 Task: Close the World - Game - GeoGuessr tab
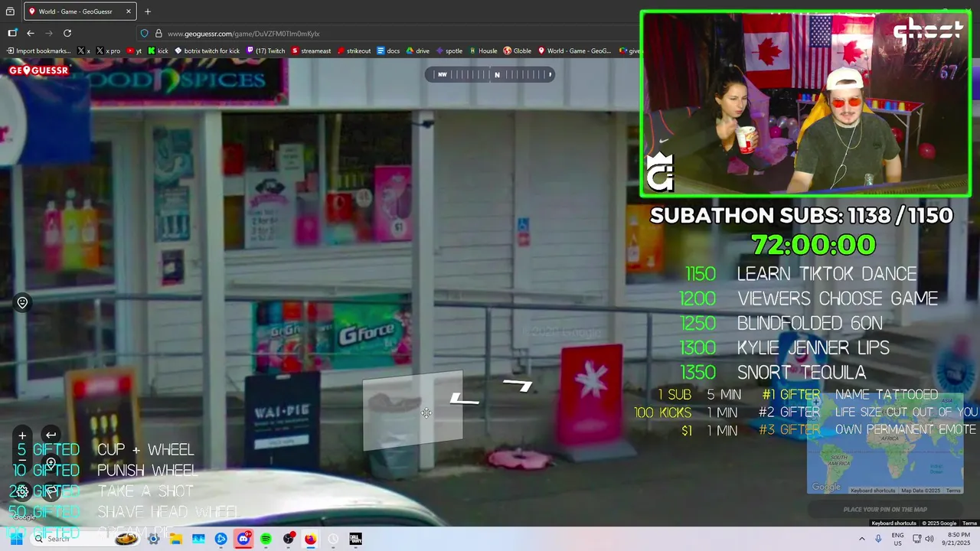pos(128,11)
